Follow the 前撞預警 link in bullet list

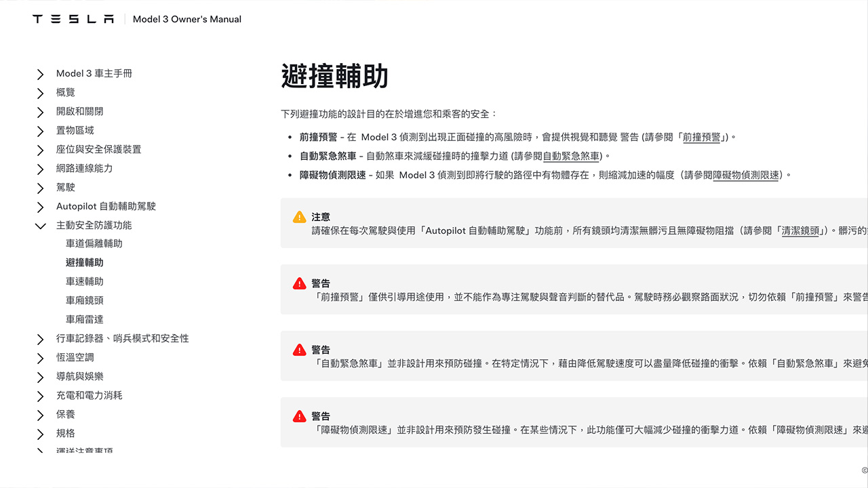tap(701, 137)
